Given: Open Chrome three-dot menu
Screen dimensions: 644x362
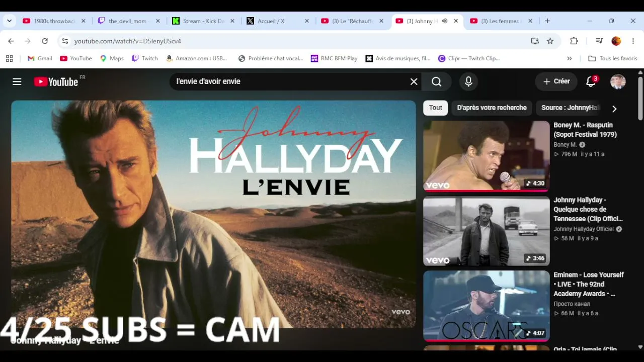Looking at the screenshot, I should coord(633,41).
